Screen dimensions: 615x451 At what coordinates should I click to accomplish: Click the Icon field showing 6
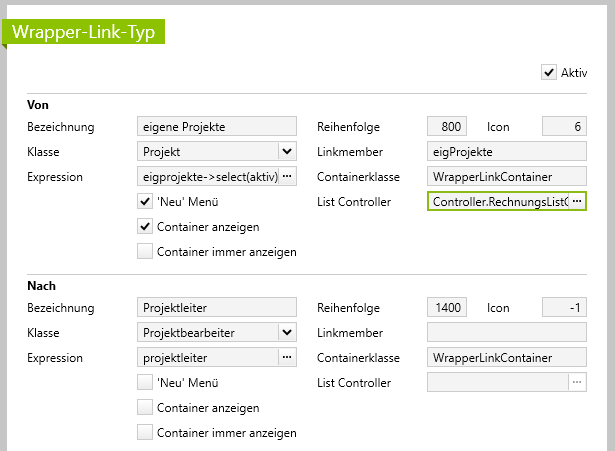pyautogui.click(x=563, y=126)
